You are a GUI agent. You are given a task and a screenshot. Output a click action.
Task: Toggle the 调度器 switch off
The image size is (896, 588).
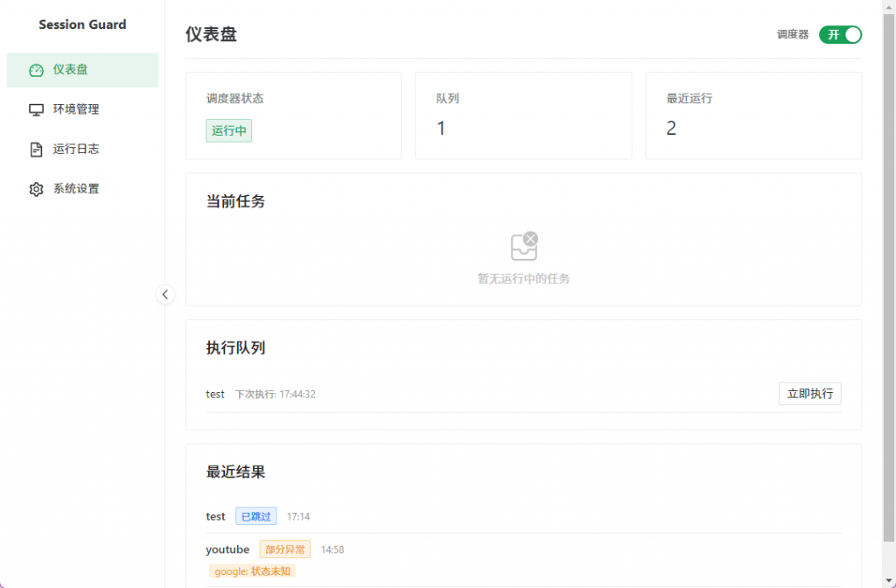840,35
